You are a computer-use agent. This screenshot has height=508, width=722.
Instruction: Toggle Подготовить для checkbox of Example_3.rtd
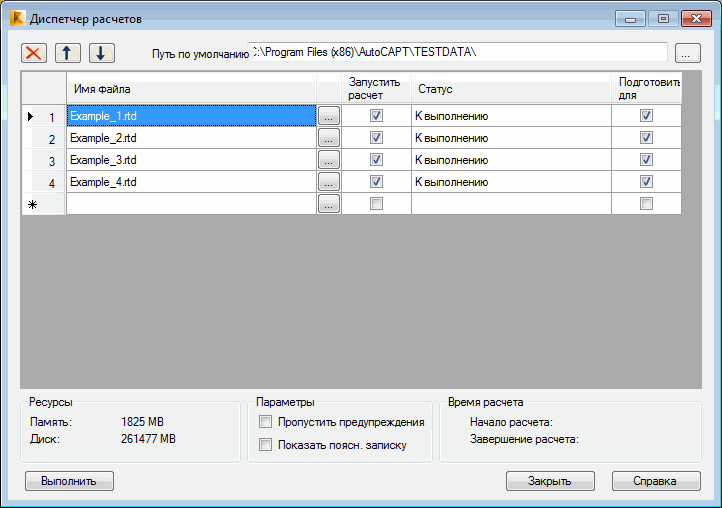tap(646, 159)
